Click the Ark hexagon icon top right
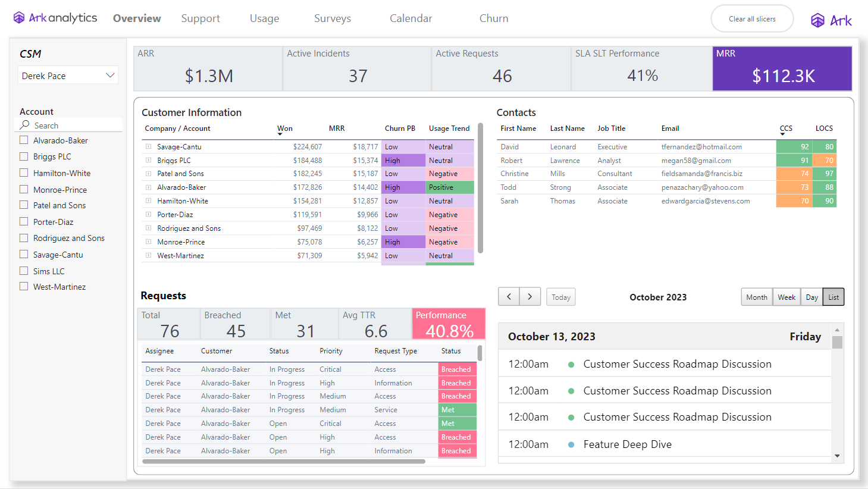The height and width of the screenshot is (489, 868). tap(816, 20)
